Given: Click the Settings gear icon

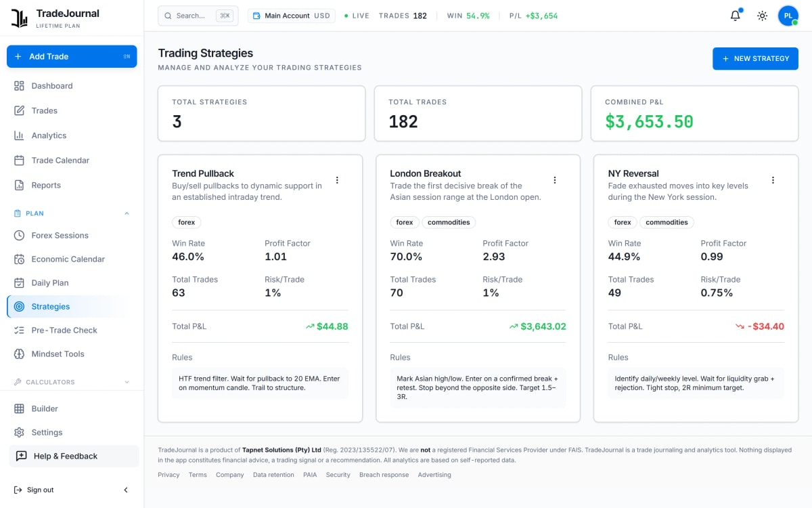Looking at the screenshot, I should [x=19, y=432].
